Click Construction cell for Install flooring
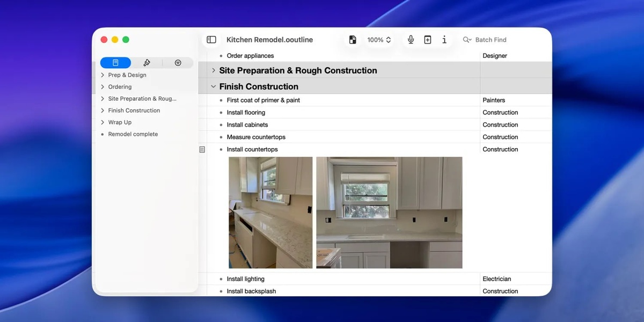 [500, 113]
